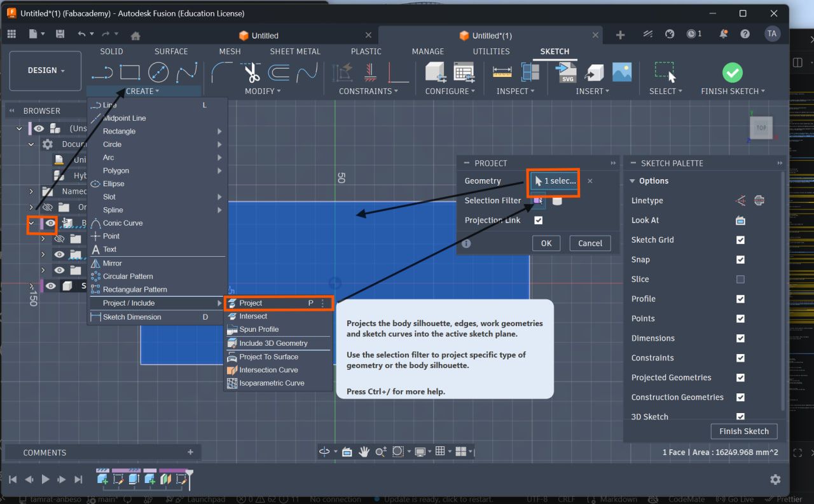Select the Line tool in the Create toolbar
The image size is (814, 504).
102,72
